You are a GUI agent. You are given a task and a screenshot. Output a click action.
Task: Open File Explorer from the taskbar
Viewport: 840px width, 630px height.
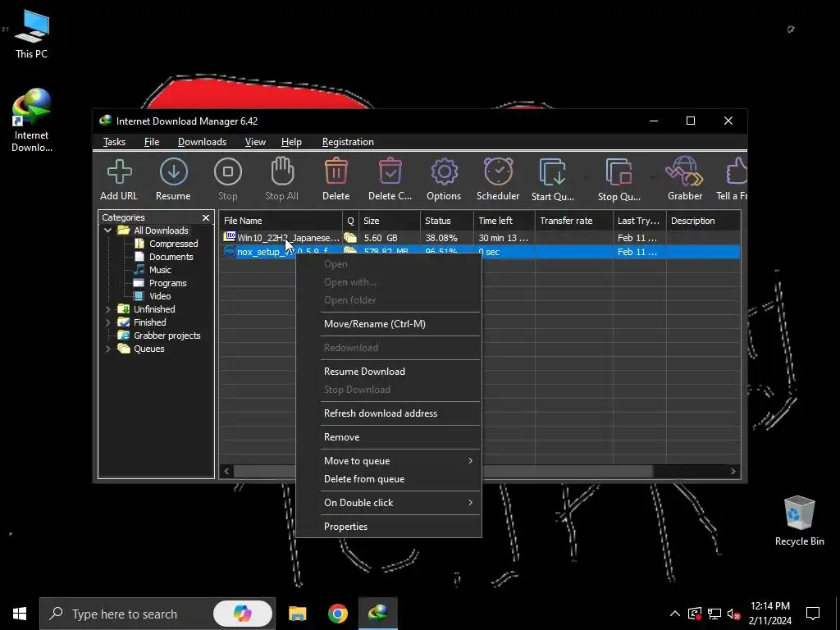pyautogui.click(x=297, y=614)
